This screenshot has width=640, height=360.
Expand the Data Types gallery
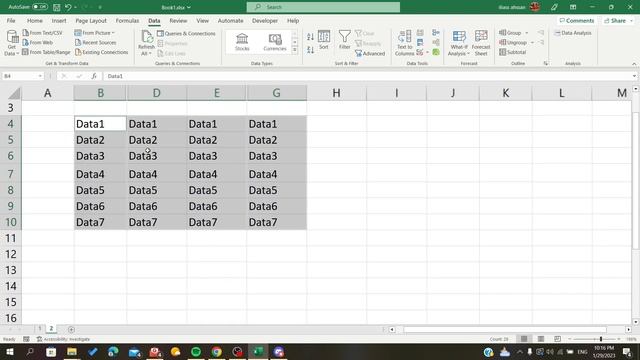click(295, 50)
